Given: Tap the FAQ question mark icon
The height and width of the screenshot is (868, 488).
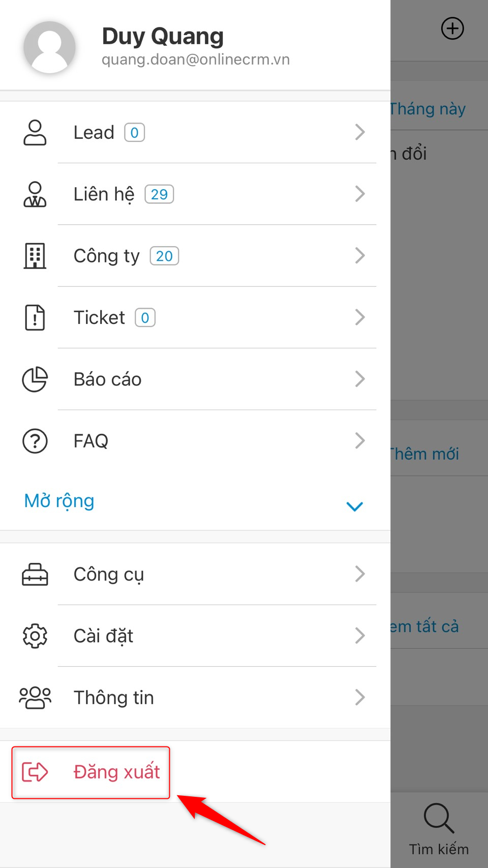Looking at the screenshot, I should click(35, 441).
